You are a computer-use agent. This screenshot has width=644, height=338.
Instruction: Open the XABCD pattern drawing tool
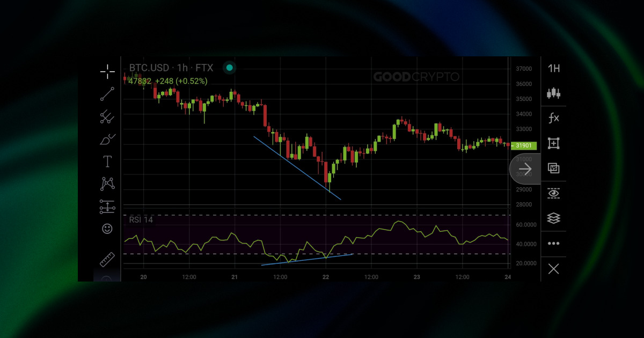point(107,183)
